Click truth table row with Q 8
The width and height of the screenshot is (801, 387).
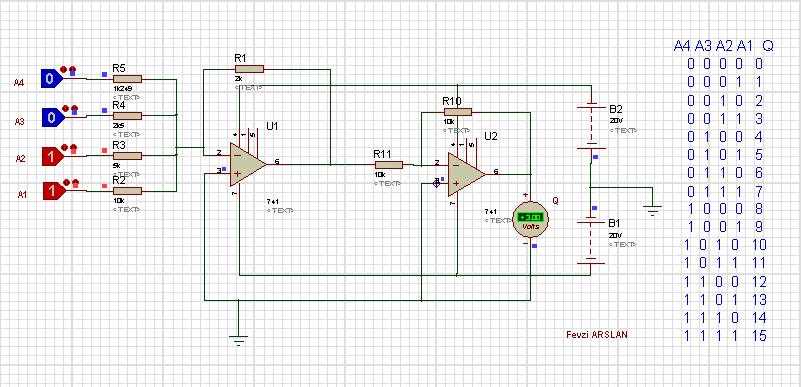pyautogui.click(x=726, y=209)
